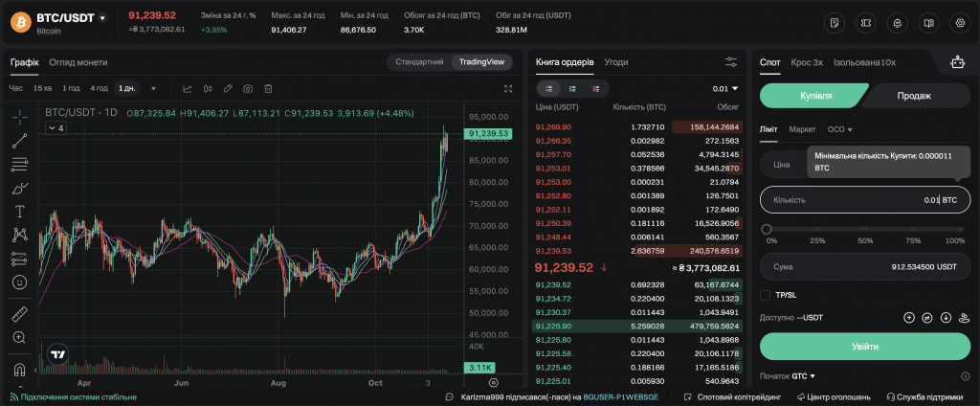Image resolution: width=980 pixels, height=406 pixels.
Task: Click the trash icon to remove drawings
Action: pyautogui.click(x=268, y=89)
